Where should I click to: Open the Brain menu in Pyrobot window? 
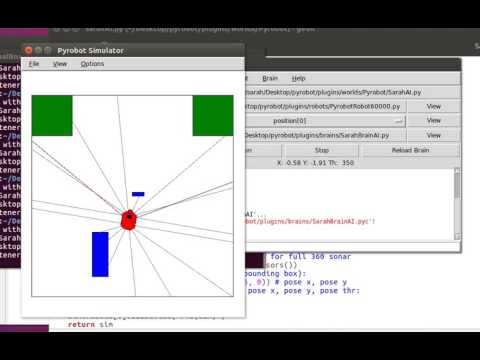270,78
